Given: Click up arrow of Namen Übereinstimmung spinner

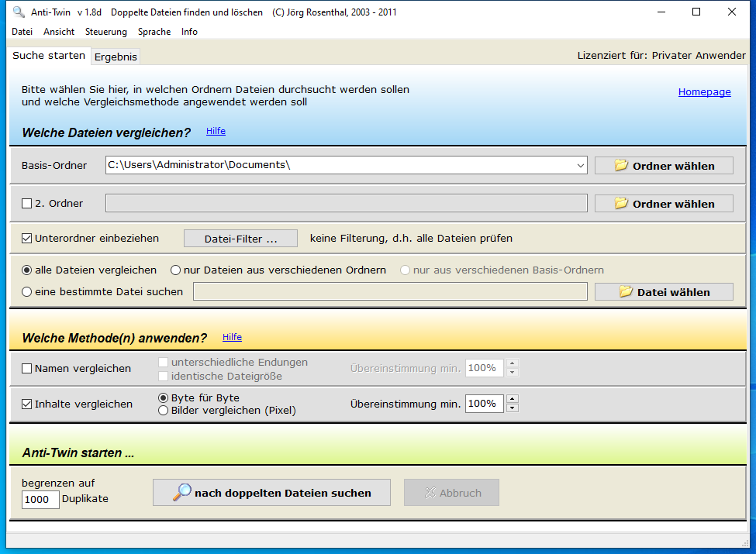Looking at the screenshot, I should (513, 363).
